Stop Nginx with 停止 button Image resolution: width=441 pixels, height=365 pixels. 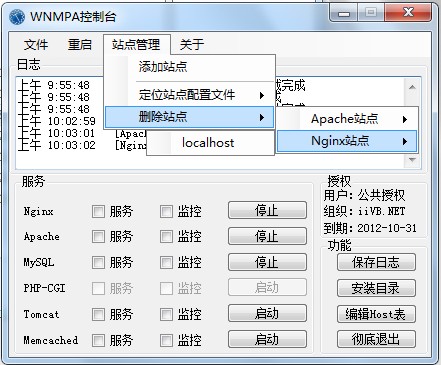[267, 210]
